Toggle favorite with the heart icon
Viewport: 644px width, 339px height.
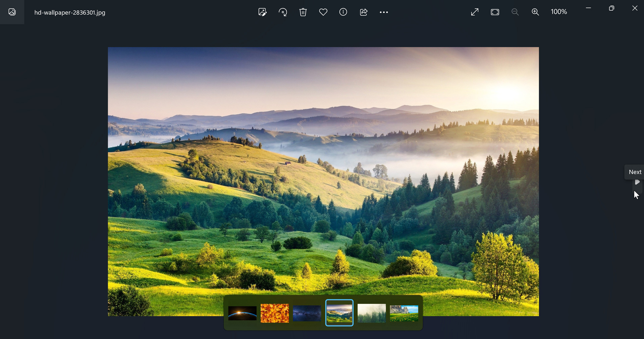323,12
